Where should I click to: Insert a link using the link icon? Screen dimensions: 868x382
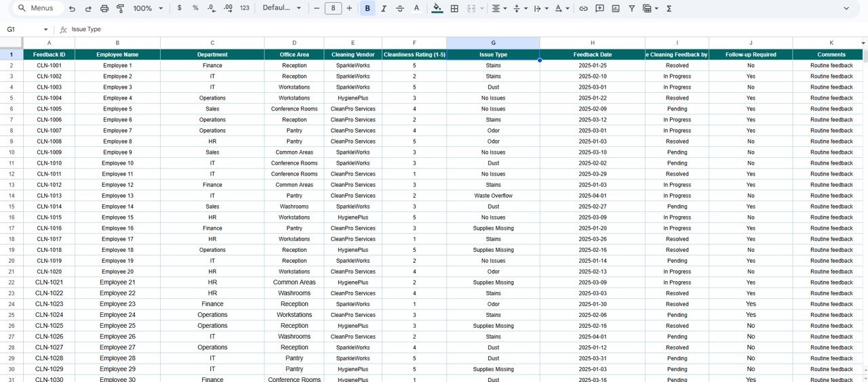coord(583,9)
